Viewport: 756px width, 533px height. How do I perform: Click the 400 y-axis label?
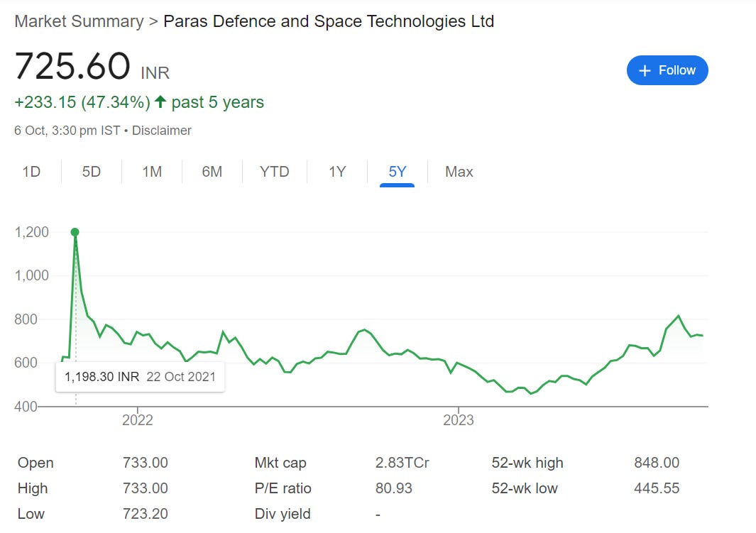pyautogui.click(x=26, y=407)
